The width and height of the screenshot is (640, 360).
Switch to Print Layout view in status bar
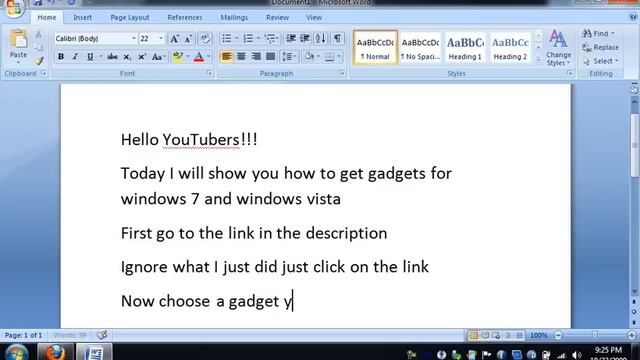[473, 336]
